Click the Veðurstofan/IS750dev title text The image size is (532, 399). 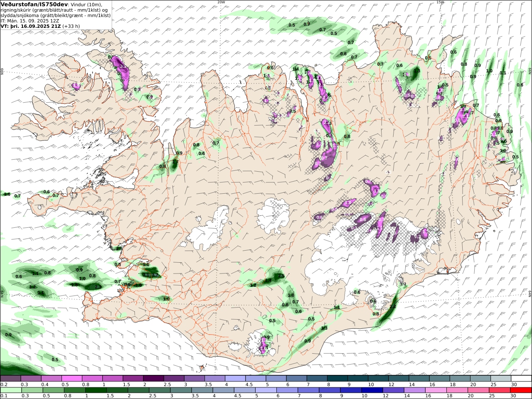[x=34, y=4]
